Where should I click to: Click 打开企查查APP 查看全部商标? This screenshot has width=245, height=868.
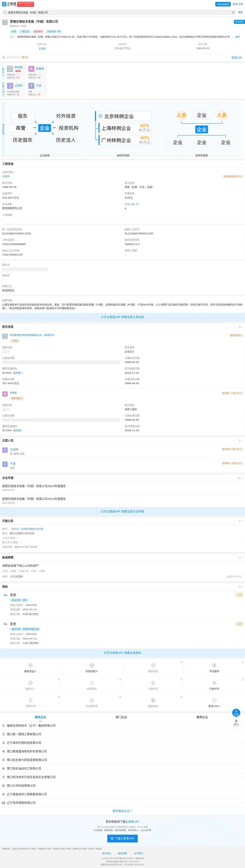(x=122, y=653)
